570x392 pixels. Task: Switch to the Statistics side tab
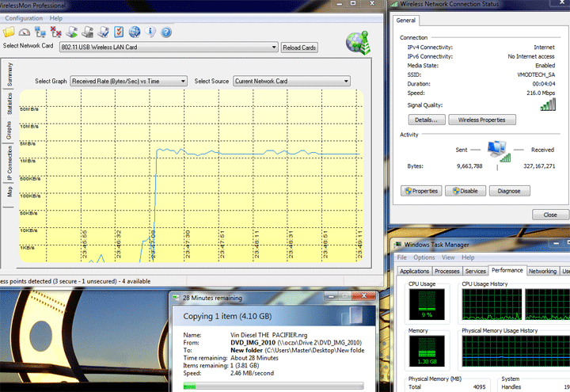(9, 103)
